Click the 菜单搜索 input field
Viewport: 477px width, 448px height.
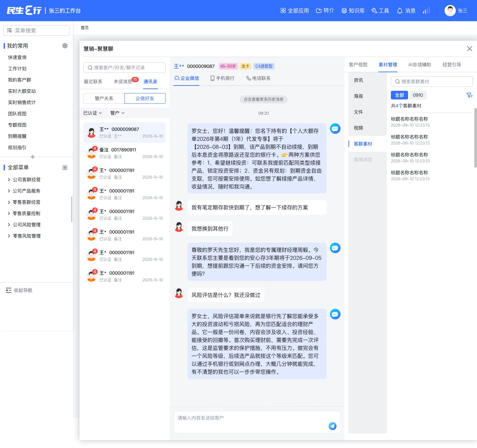pyautogui.click(x=36, y=30)
